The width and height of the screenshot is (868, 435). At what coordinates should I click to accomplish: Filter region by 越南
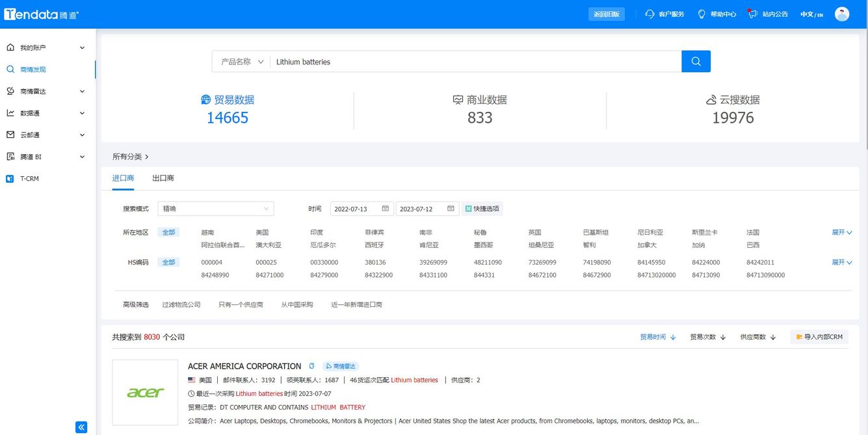click(x=207, y=232)
